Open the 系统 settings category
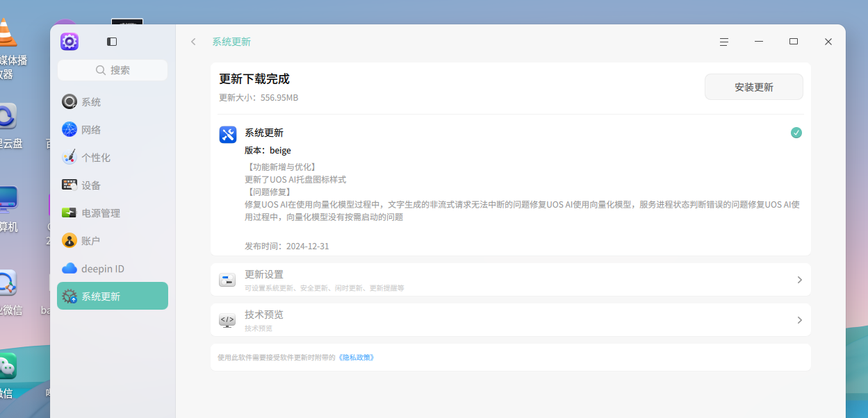The width and height of the screenshot is (868, 418). click(x=113, y=102)
